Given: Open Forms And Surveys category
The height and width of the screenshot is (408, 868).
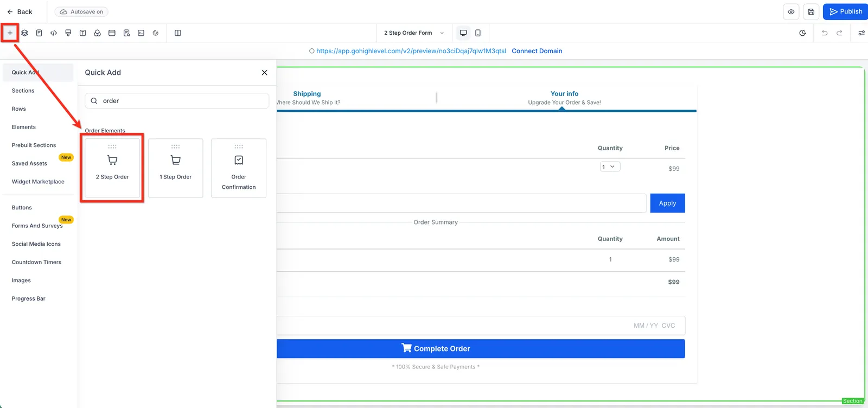Looking at the screenshot, I should [x=37, y=226].
